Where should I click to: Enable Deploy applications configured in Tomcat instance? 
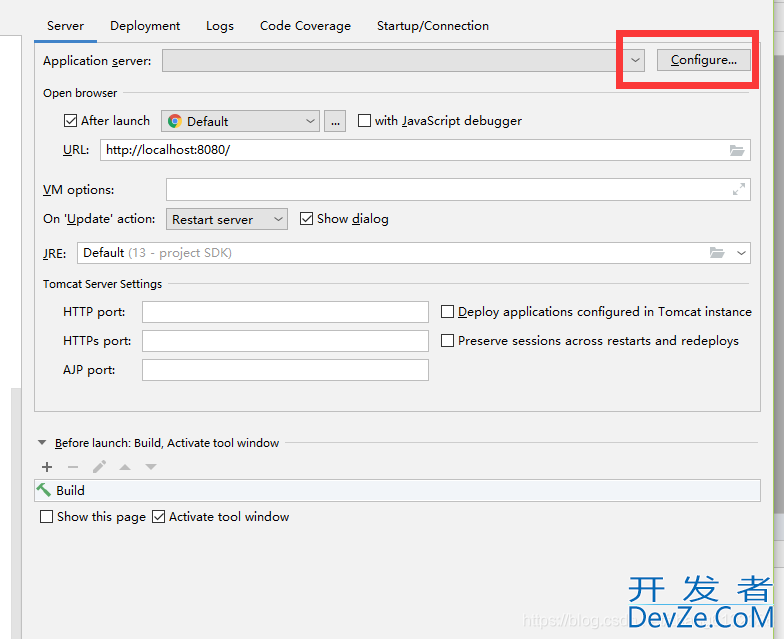pyautogui.click(x=448, y=312)
